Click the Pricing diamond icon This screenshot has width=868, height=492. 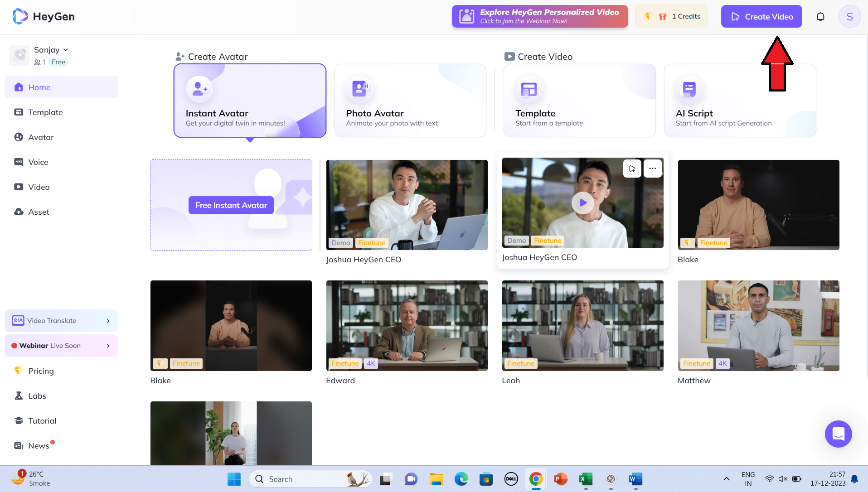(x=18, y=371)
